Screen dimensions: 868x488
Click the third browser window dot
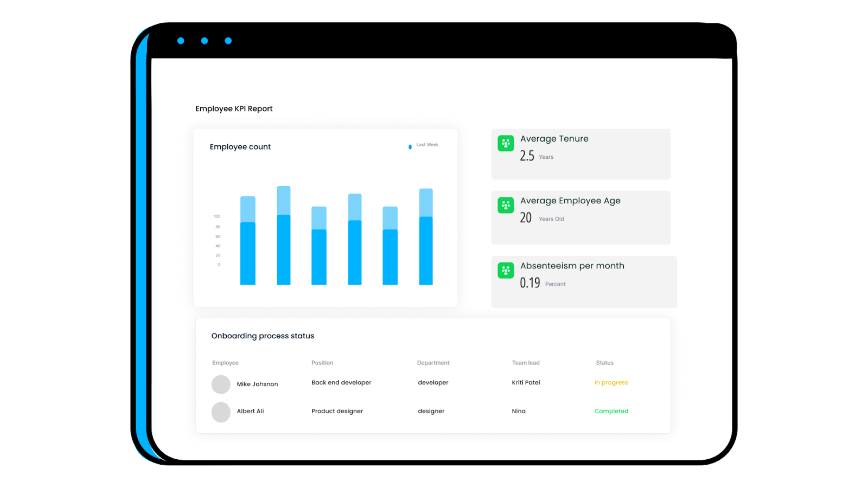[228, 40]
